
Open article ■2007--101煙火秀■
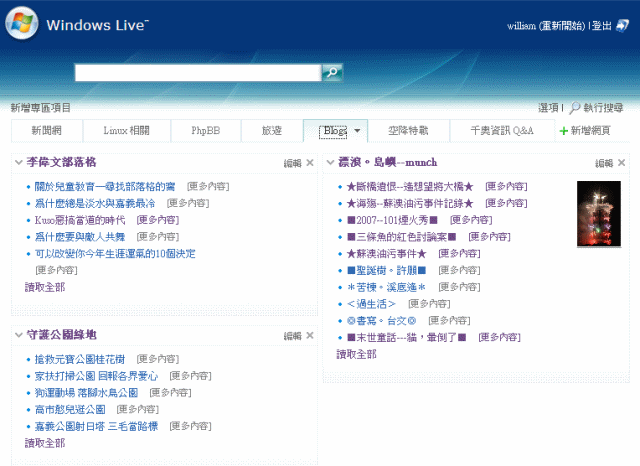392,220
